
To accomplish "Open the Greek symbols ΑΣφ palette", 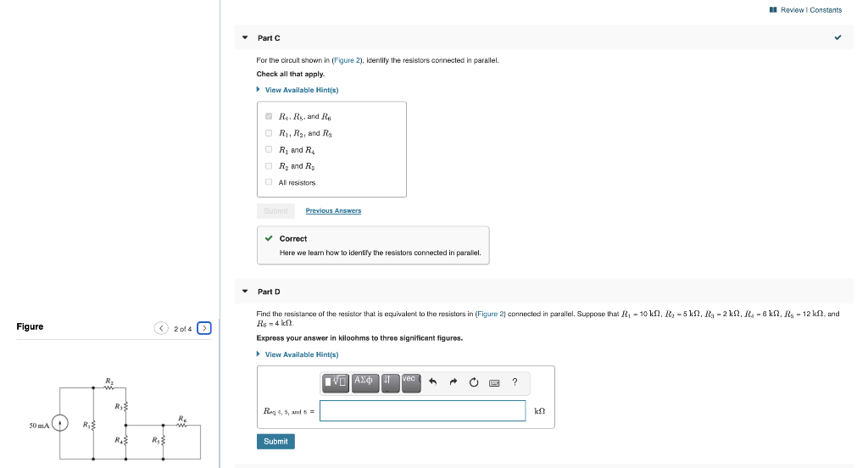I will [364, 382].
